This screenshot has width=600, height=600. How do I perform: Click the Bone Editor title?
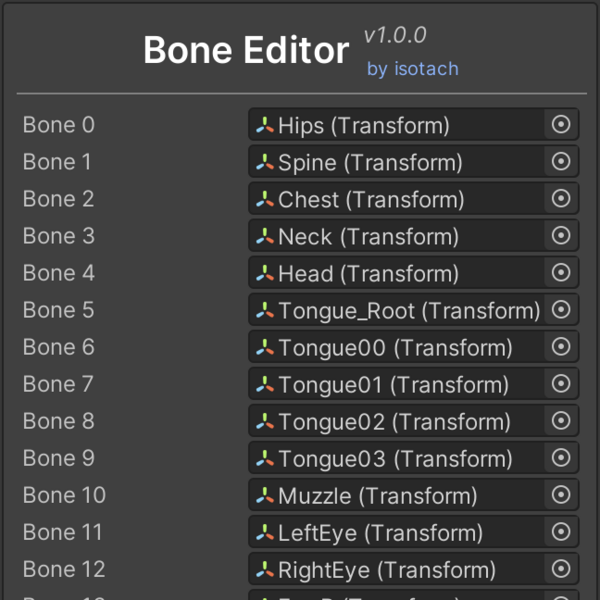tap(246, 50)
